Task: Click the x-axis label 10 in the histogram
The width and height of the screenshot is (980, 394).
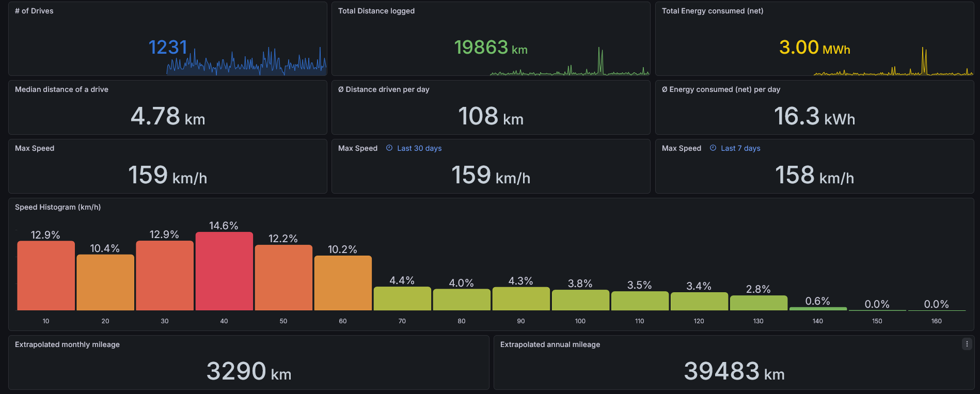Action: [x=46, y=321]
